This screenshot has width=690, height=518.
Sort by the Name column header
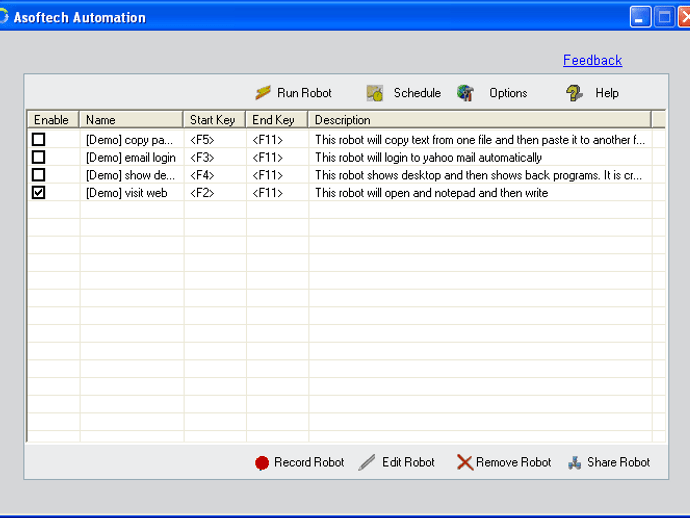point(131,120)
